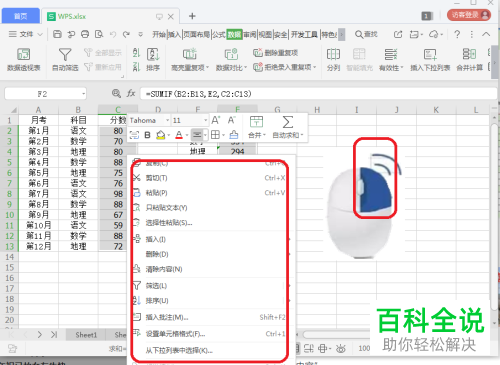500x365 pixels.
Task: Click the format painter icon in mini toolbar
Action: point(234,135)
